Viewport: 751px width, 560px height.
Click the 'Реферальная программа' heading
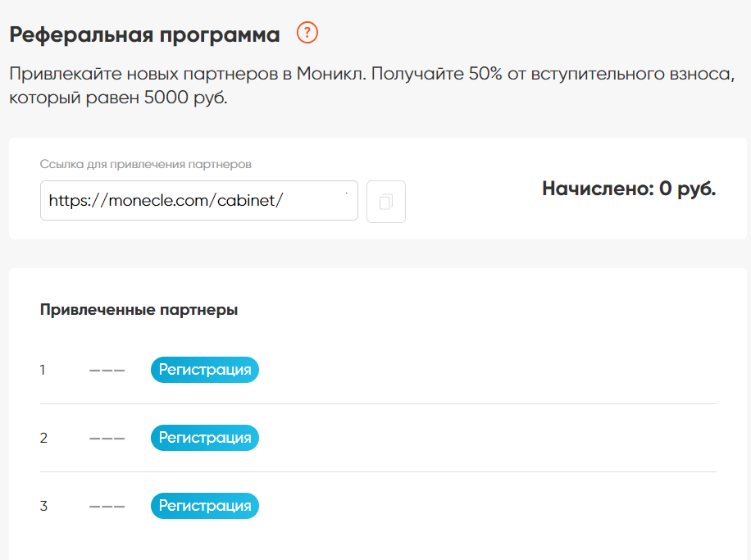coord(144,34)
